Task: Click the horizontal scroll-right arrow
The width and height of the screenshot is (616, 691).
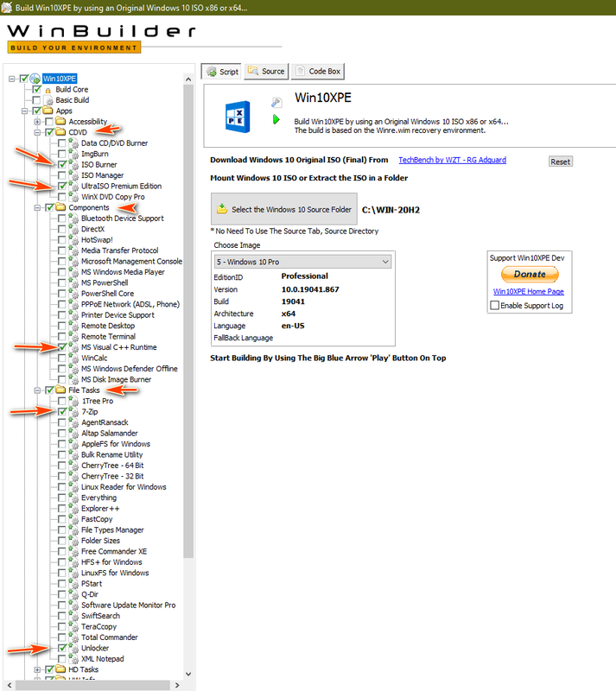Action: click(177, 685)
